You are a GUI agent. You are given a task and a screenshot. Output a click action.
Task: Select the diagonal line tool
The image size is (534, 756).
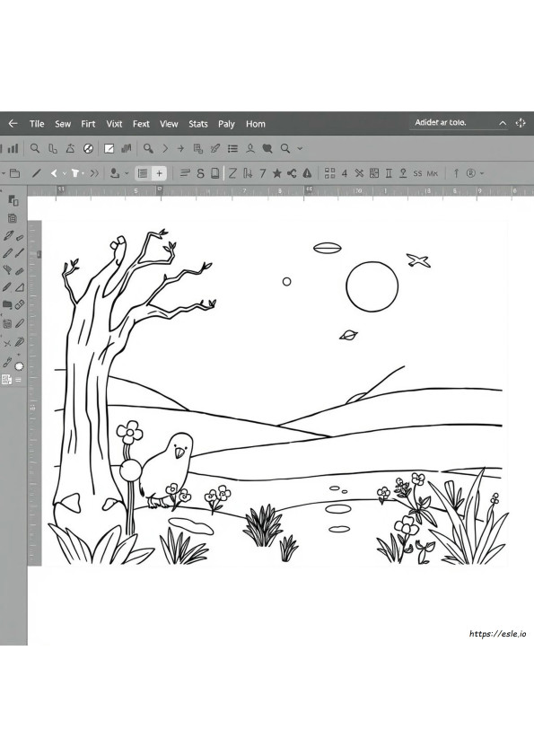tap(36, 173)
